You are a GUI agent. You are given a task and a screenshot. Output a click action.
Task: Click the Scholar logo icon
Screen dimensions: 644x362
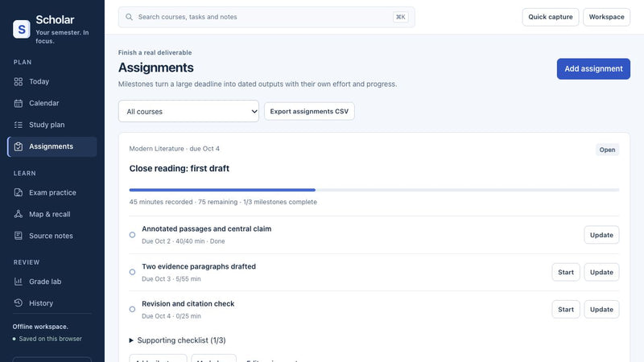pos(22,29)
